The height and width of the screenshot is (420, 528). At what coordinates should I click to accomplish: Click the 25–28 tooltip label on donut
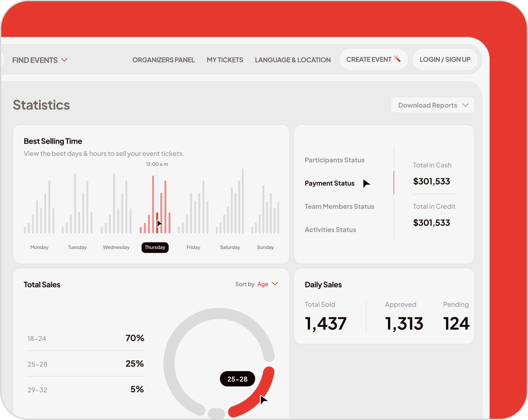click(237, 379)
